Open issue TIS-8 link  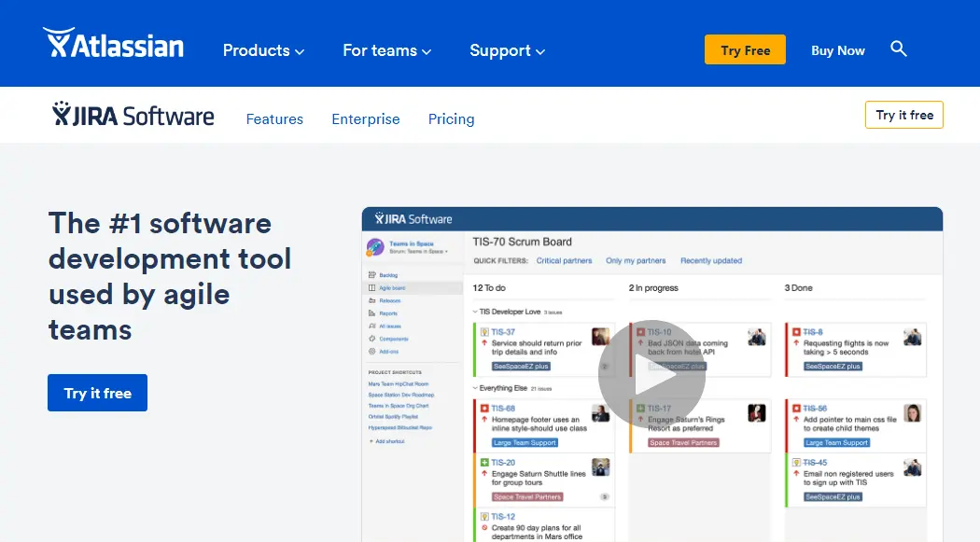point(813,332)
